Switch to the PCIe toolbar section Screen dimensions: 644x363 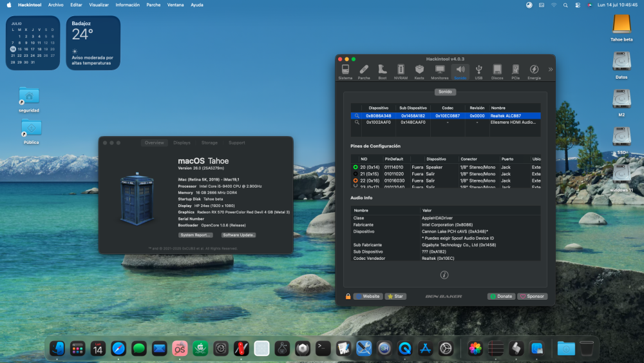(515, 72)
